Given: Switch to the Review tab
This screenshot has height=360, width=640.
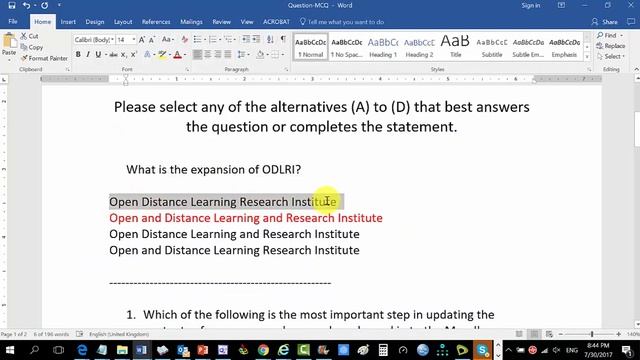Looking at the screenshot, I should (x=222, y=22).
